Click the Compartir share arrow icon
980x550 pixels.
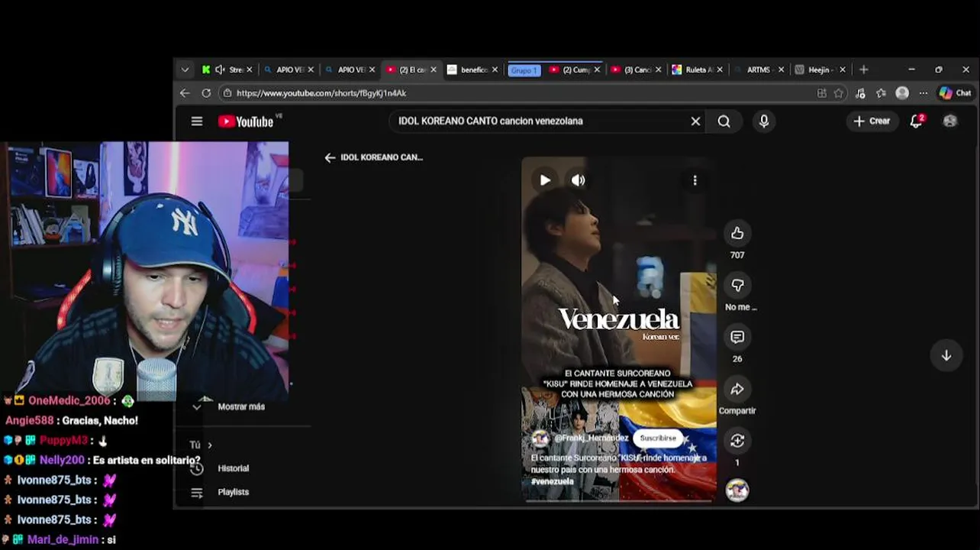(x=737, y=389)
